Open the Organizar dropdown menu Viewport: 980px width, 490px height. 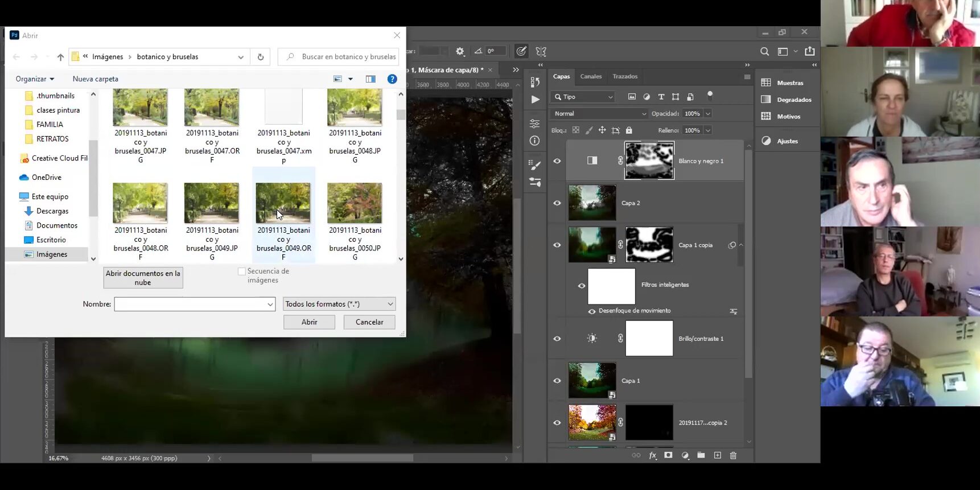click(x=35, y=79)
